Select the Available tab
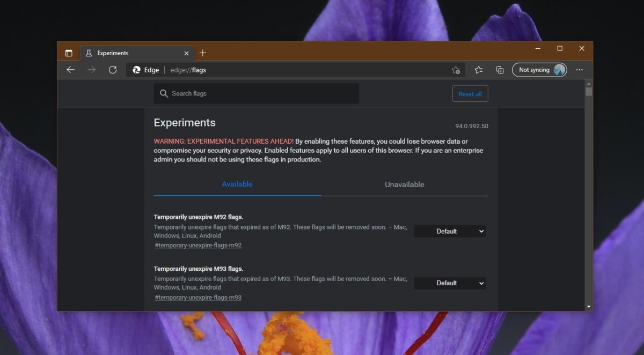The image size is (644, 355). coord(237,184)
